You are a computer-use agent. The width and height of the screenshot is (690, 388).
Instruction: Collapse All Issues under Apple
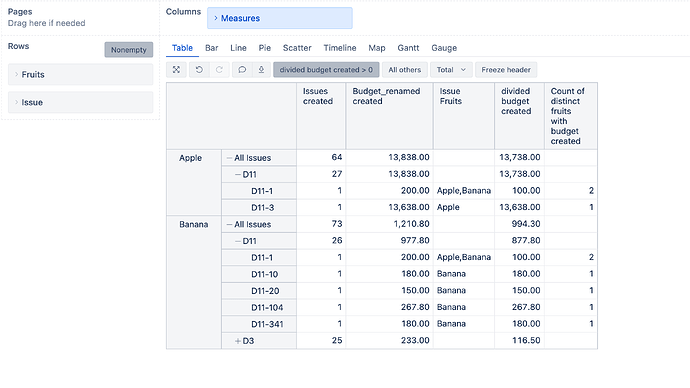click(229, 157)
